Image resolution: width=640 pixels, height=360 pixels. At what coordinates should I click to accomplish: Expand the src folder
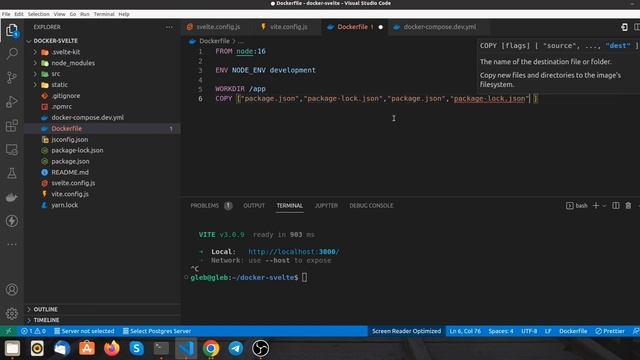35,74
